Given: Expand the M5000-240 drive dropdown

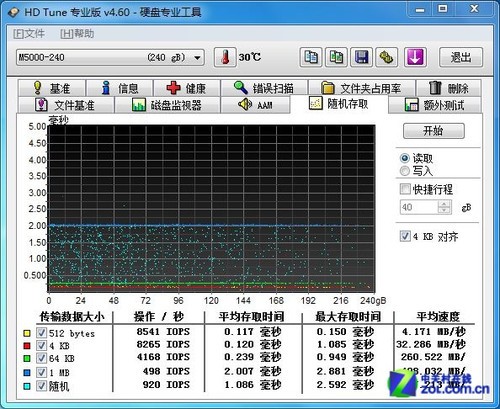Looking at the screenshot, I should [x=197, y=57].
